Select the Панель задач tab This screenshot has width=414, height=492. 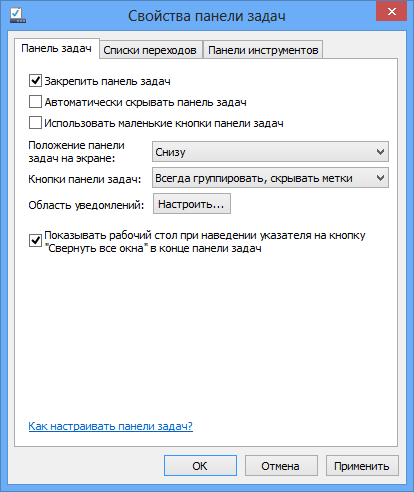tap(57, 49)
